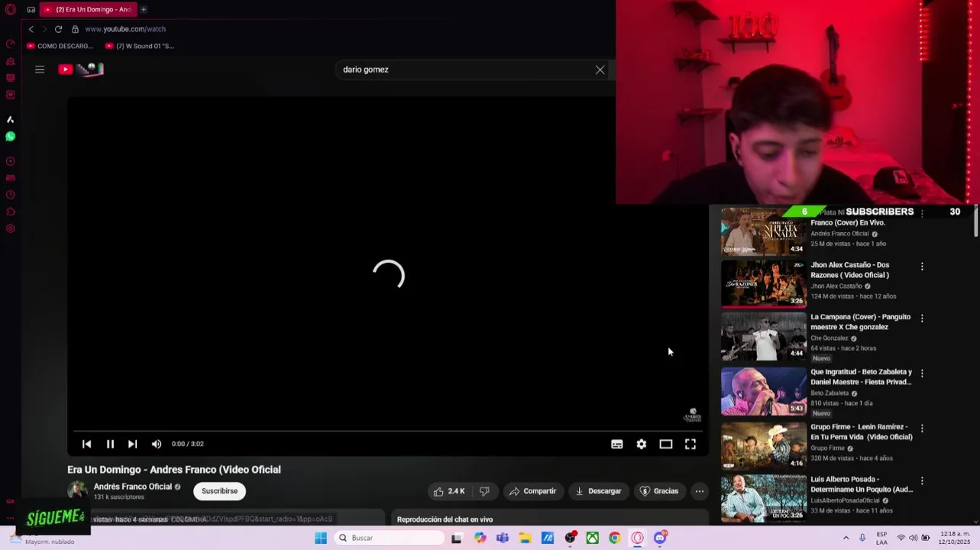The height and width of the screenshot is (550, 980).
Task: Open the Aria AI sidebar icon
Action: click(10, 119)
